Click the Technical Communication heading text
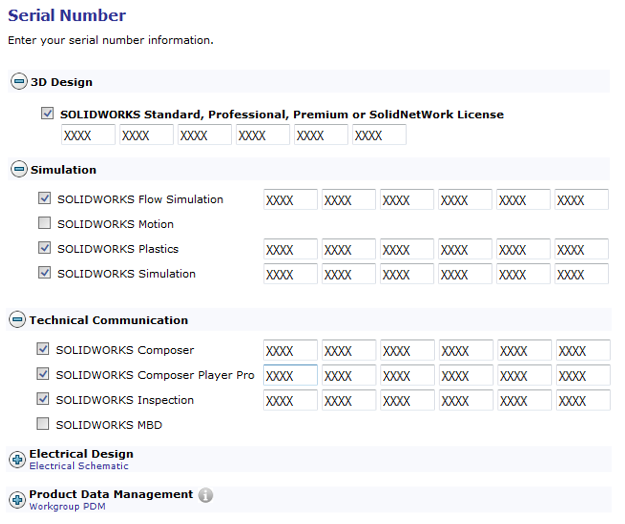This screenshot has height=524, width=625. [x=108, y=320]
